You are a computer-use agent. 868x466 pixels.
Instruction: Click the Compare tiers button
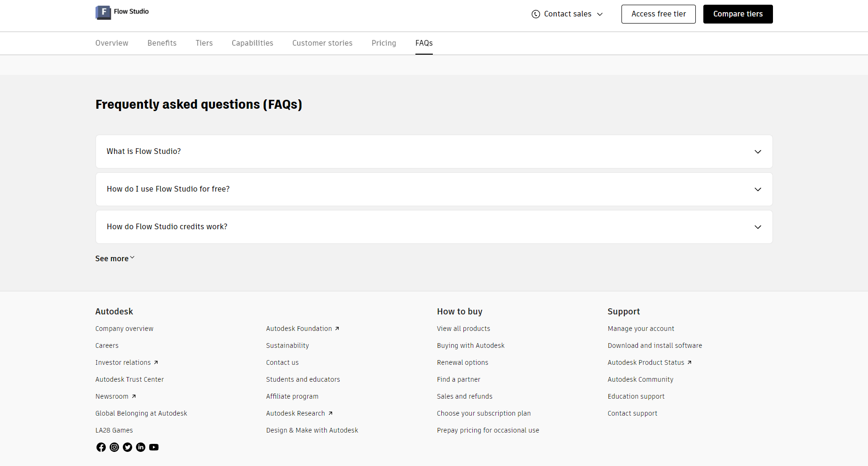pyautogui.click(x=738, y=14)
